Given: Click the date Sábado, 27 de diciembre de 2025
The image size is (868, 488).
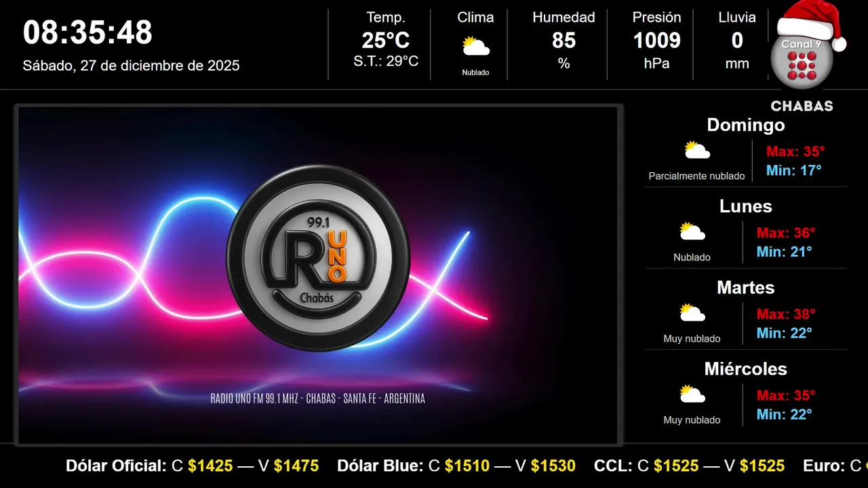Looking at the screenshot, I should click(x=131, y=66).
